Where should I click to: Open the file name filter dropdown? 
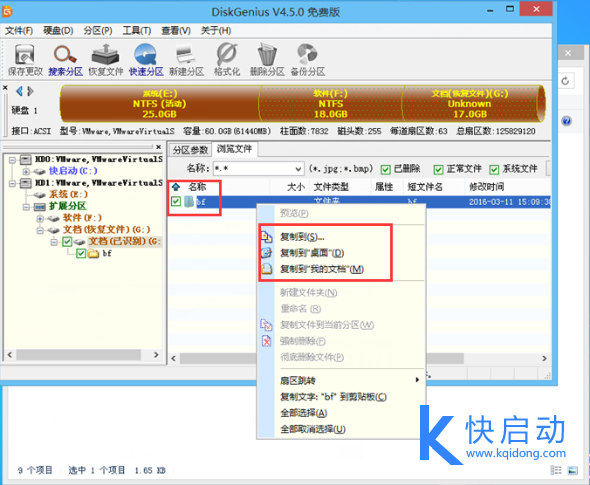[x=298, y=169]
